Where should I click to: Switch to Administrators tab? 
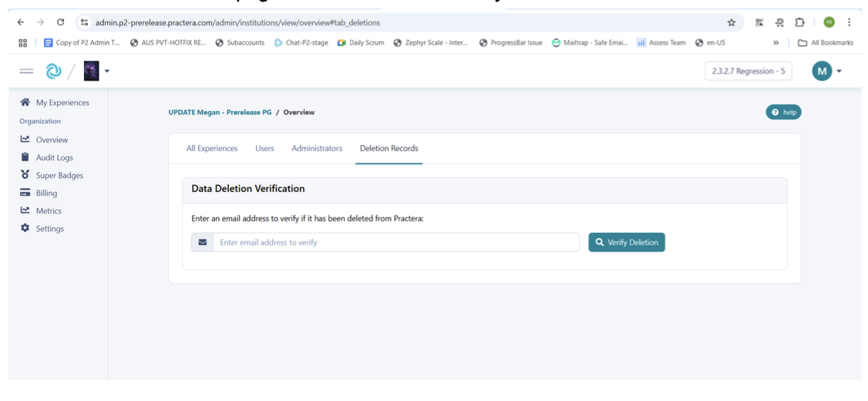coord(317,148)
